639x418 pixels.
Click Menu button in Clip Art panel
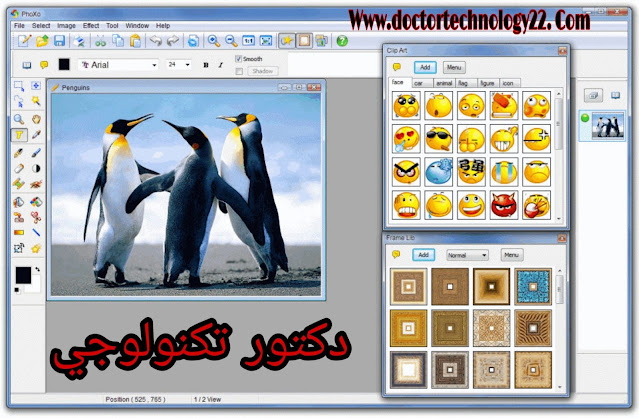[x=454, y=67]
